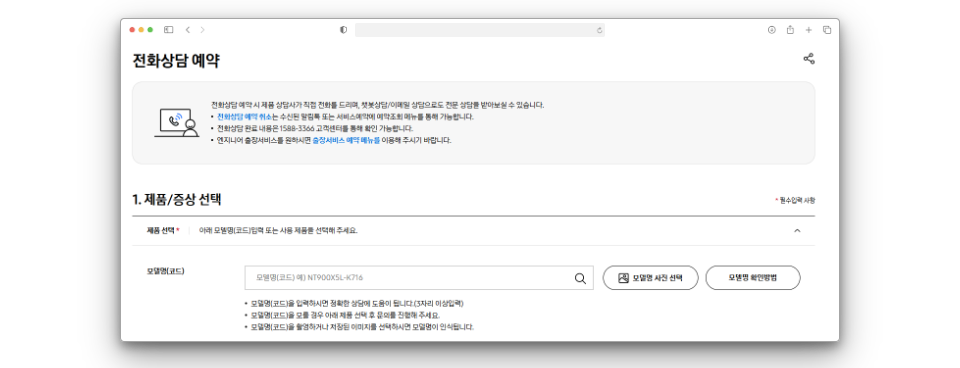This screenshot has height=368, width=960.
Task: Open 출장서비스 예약 메뉴를 link
Action: 346,140
